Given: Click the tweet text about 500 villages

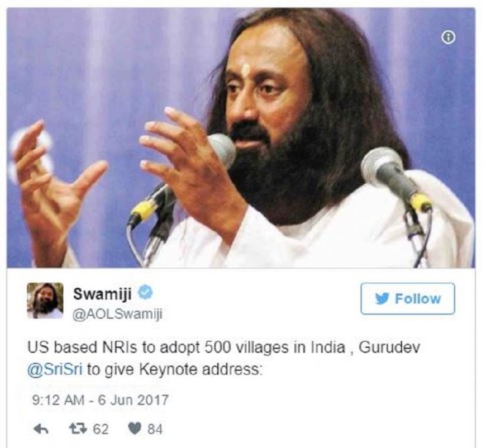Looking at the screenshot, I should (x=223, y=358).
